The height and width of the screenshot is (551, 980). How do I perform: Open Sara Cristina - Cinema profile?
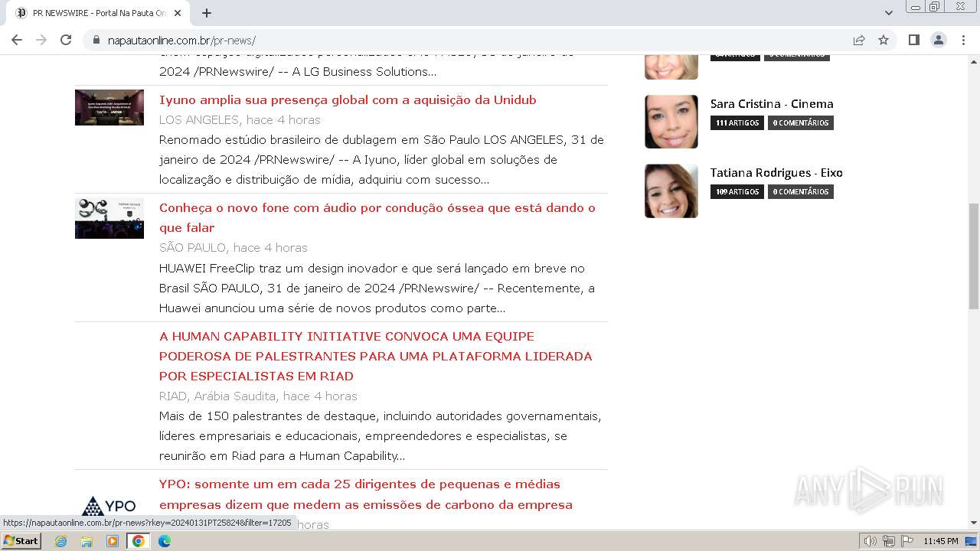pyautogui.click(x=772, y=104)
